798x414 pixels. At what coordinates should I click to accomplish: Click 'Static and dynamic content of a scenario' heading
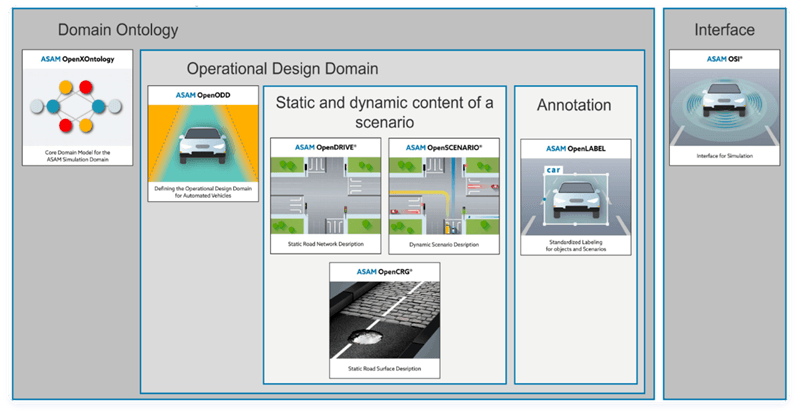385,112
